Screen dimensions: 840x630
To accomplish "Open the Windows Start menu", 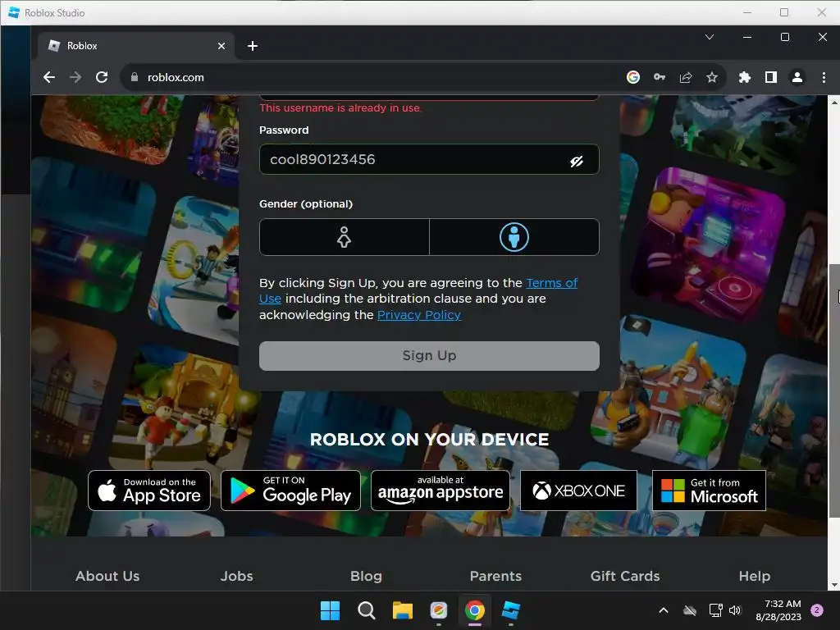I will tap(330, 610).
